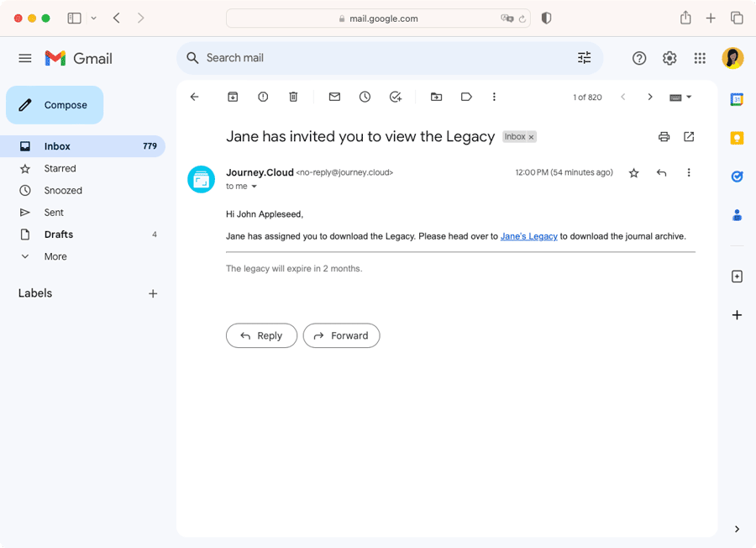Snooze this email
Image resolution: width=756 pixels, height=548 pixels.
(x=365, y=97)
